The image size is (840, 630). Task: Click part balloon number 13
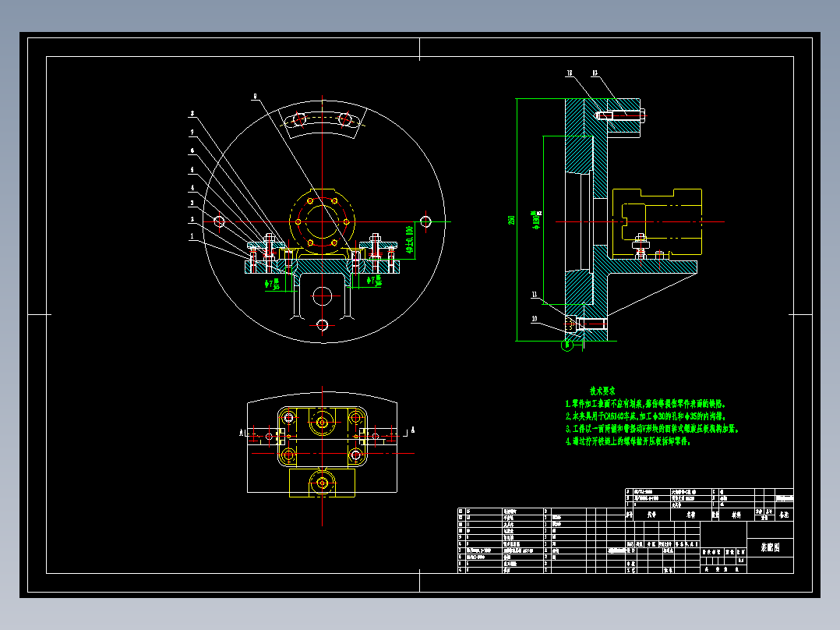pos(595,73)
